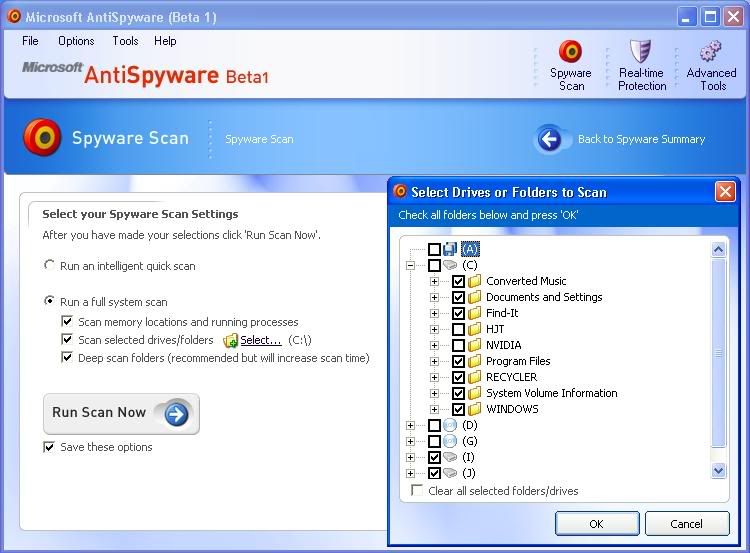Check Clear all selected folders/drives
Viewport: 750px width, 553px height.
[417, 490]
